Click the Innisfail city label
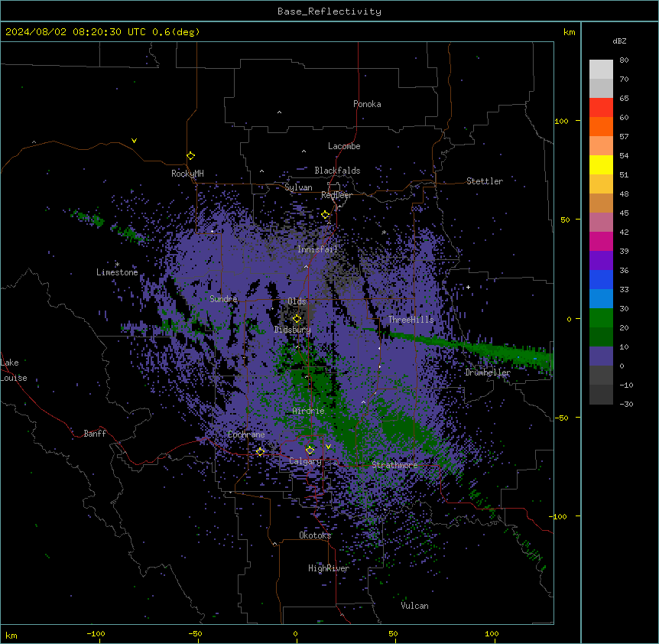The height and width of the screenshot is (644, 659). 317,249
